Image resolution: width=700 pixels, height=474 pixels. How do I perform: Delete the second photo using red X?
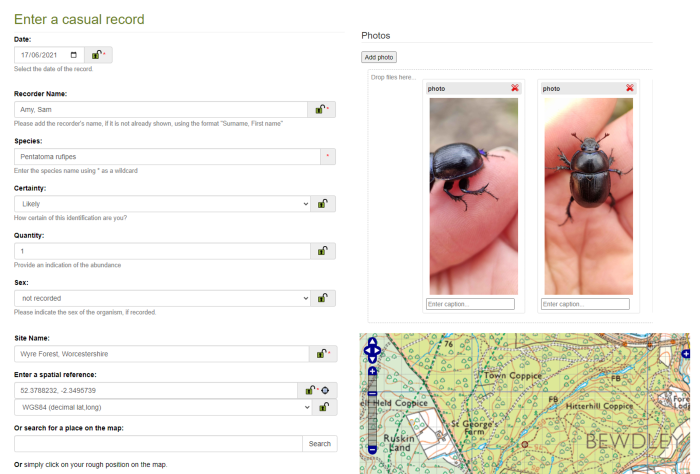tap(630, 88)
